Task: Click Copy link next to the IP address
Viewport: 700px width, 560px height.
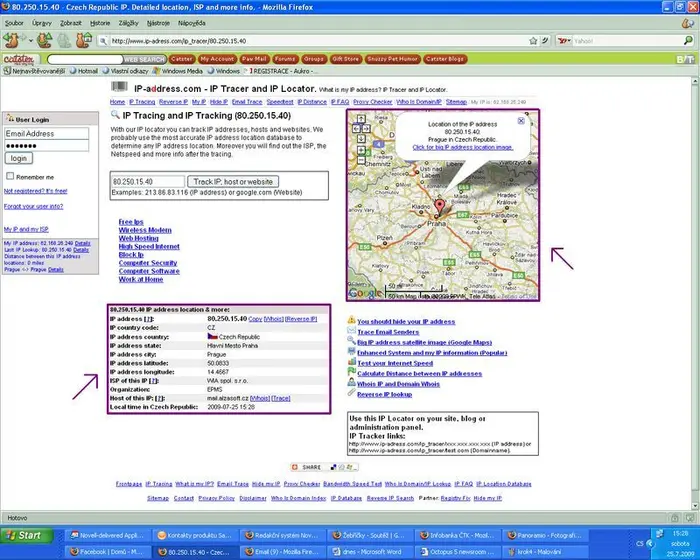Action: [255, 319]
